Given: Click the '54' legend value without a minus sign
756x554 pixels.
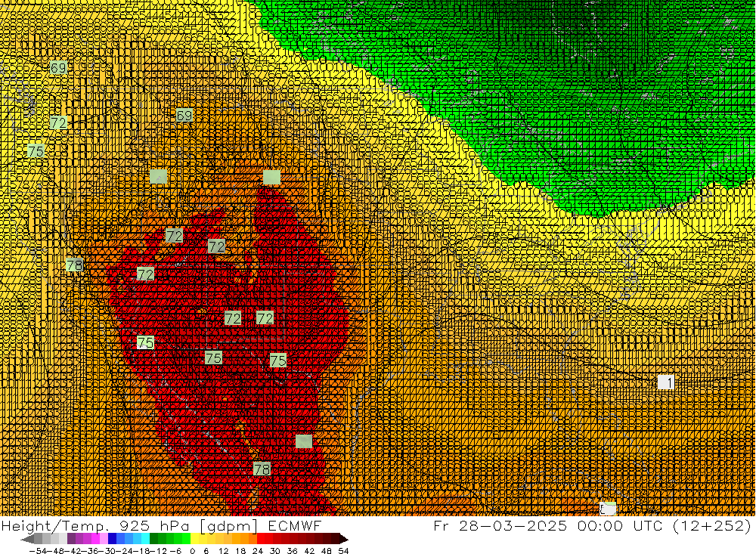Looking at the screenshot, I should click(343, 551).
